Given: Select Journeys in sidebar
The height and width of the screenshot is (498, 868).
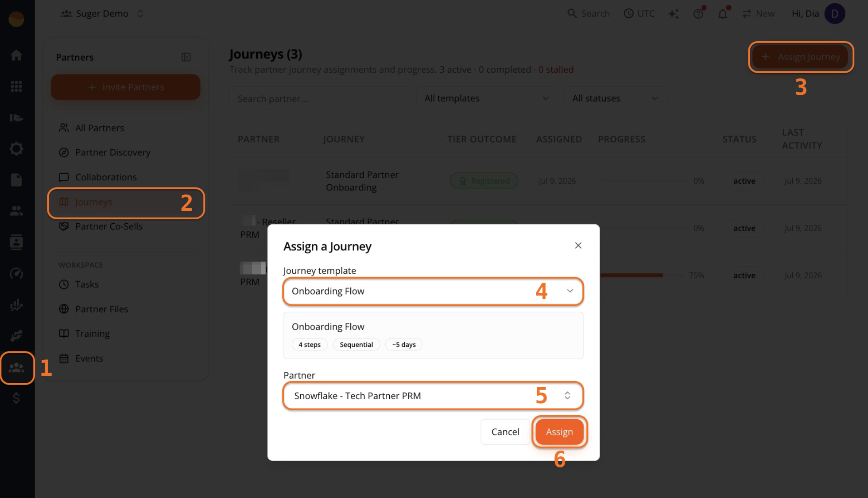Looking at the screenshot, I should click(x=126, y=202).
